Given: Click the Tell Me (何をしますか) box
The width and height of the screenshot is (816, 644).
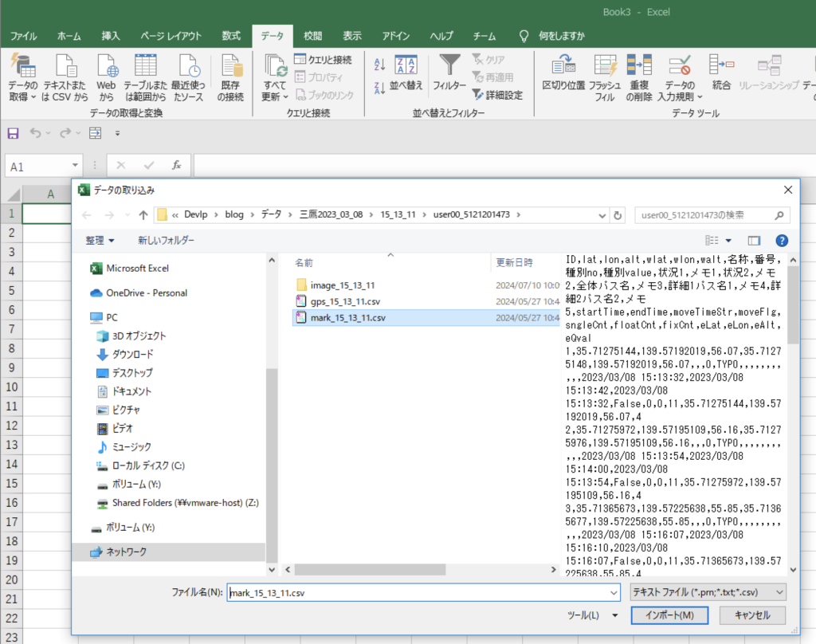Looking at the screenshot, I should click(x=561, y=36).
